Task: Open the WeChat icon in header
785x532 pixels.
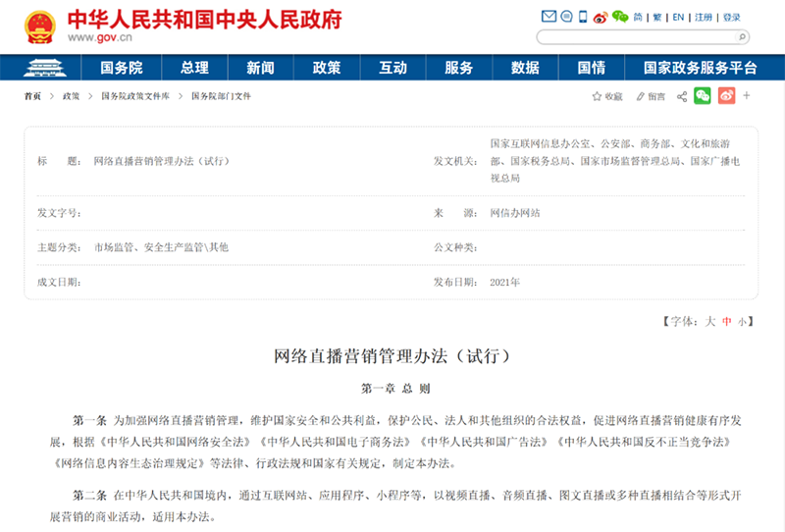Action: click(620, 17)
